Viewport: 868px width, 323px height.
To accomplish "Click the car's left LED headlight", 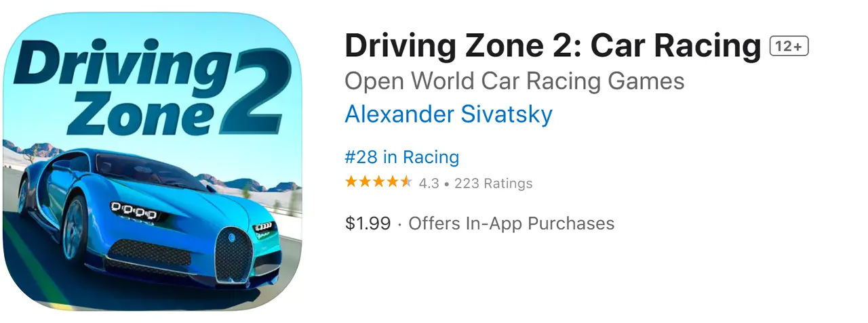I will pos(134,211).
